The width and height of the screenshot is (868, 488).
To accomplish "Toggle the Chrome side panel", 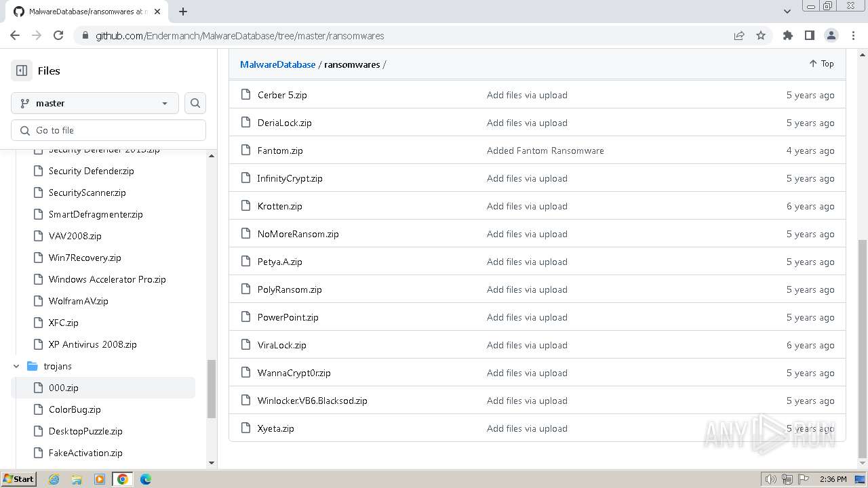I will pyautogui.click(x=809, y=35).
